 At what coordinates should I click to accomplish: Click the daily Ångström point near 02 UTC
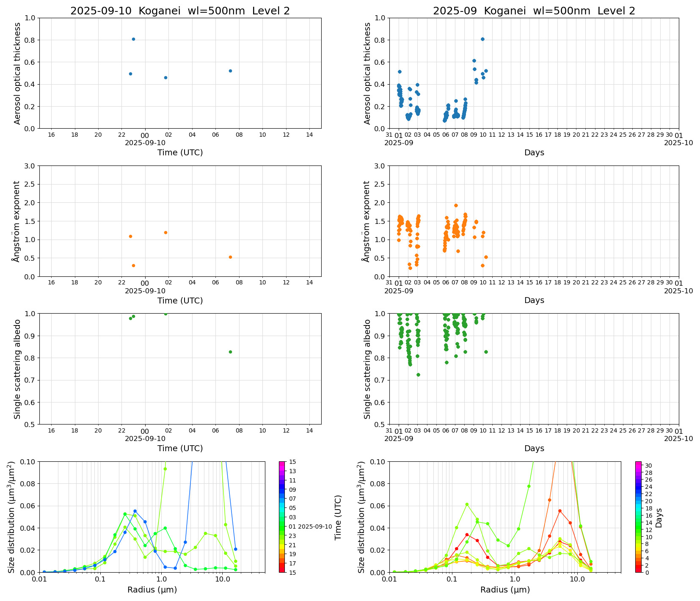point(165,232)
